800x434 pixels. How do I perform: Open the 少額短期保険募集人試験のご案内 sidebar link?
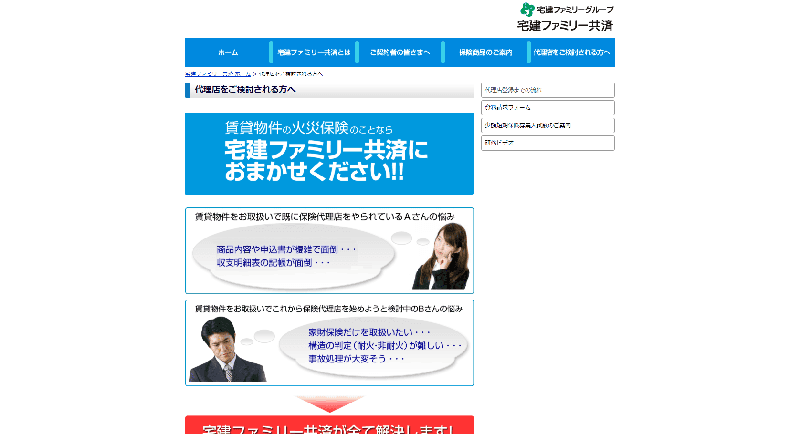(547, 125)
